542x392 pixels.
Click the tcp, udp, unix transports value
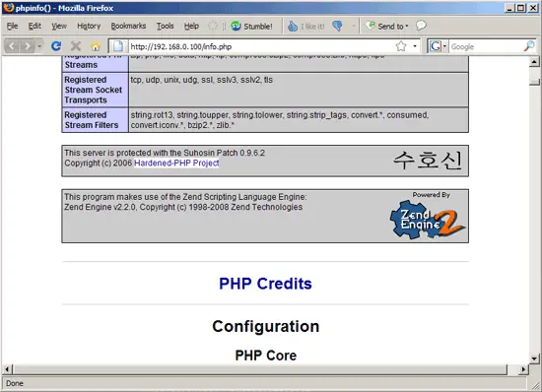(201, 80)
